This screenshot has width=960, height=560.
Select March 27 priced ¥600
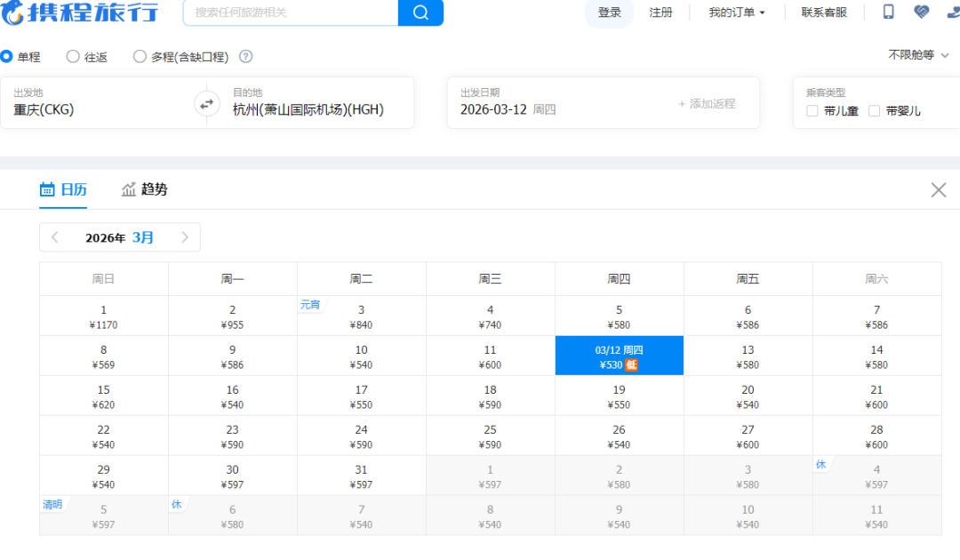[748, 436]
